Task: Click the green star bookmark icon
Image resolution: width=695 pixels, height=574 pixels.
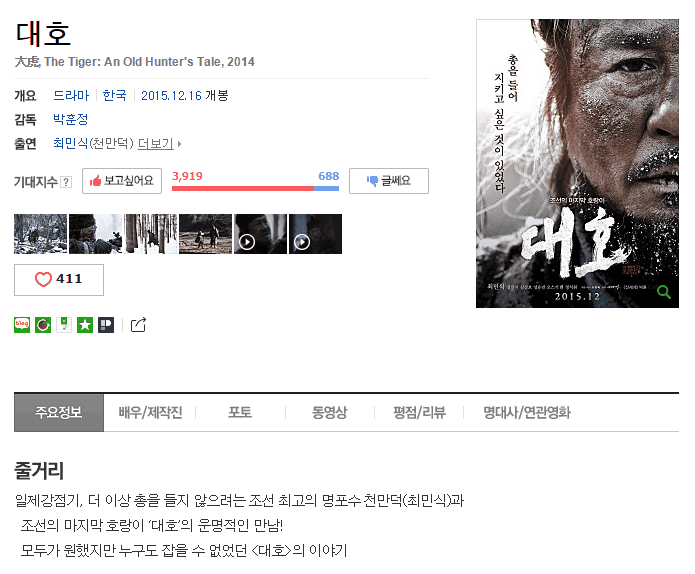Action: [85, 325]
